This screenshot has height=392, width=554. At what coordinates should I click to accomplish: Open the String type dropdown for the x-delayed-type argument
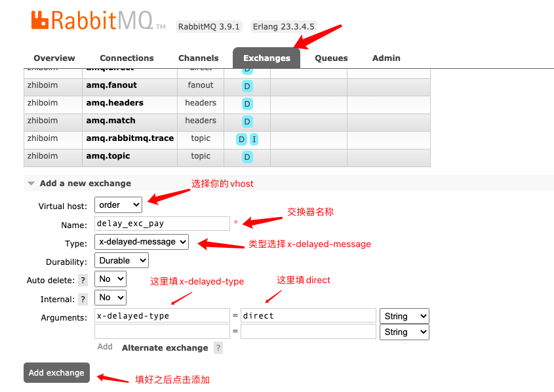(405, 316)
